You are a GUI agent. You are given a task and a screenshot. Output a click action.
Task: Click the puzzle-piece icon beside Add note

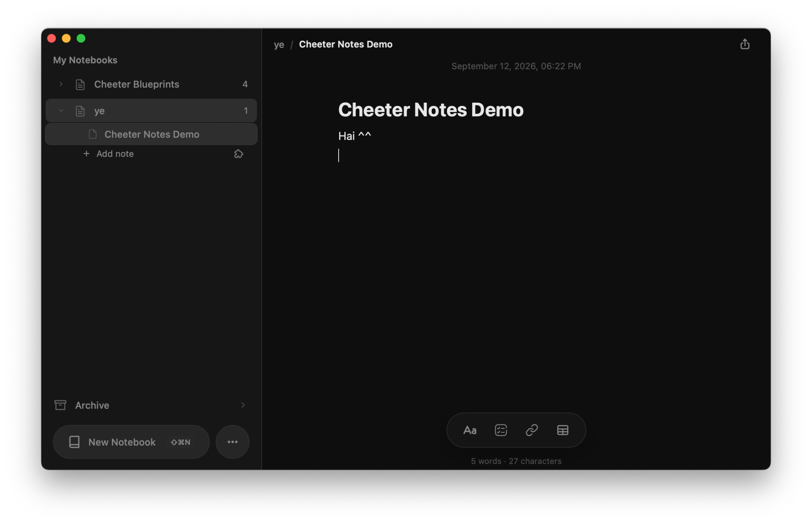coord(238,154)
